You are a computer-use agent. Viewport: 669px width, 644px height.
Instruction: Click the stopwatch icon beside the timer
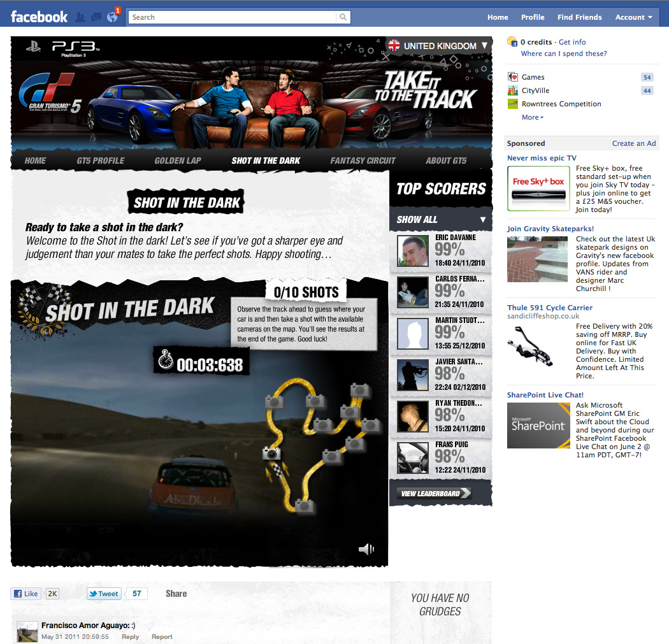click(166, 359)
